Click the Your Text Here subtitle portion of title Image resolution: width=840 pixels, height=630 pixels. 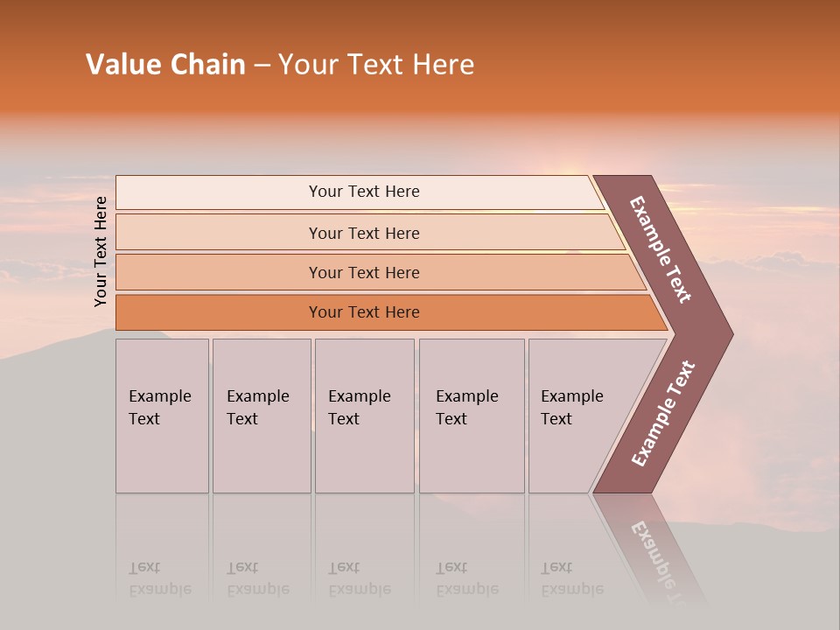pos(376,64)
